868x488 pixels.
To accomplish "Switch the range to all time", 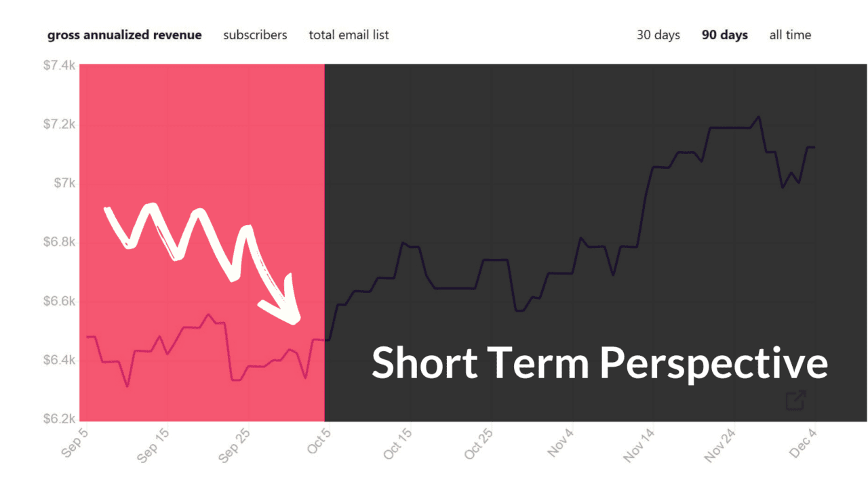I will coord(789,35).
